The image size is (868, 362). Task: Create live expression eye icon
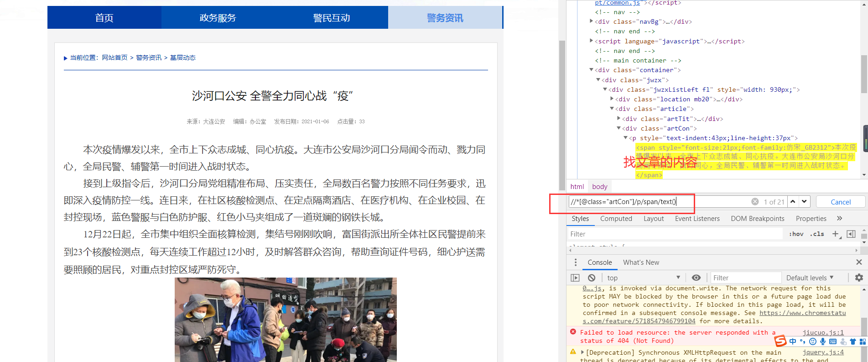[696, 278]
